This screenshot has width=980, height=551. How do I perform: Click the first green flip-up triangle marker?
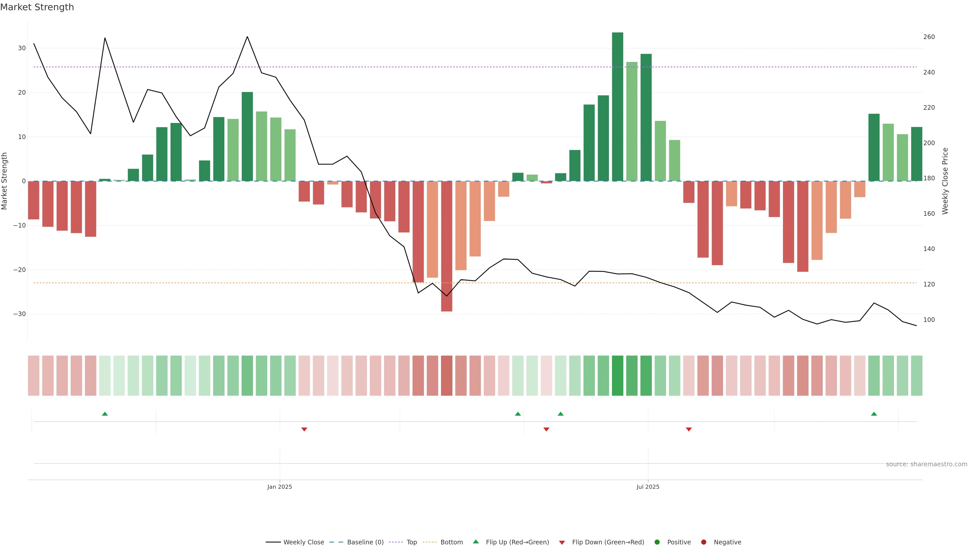(x=105, y=414)
